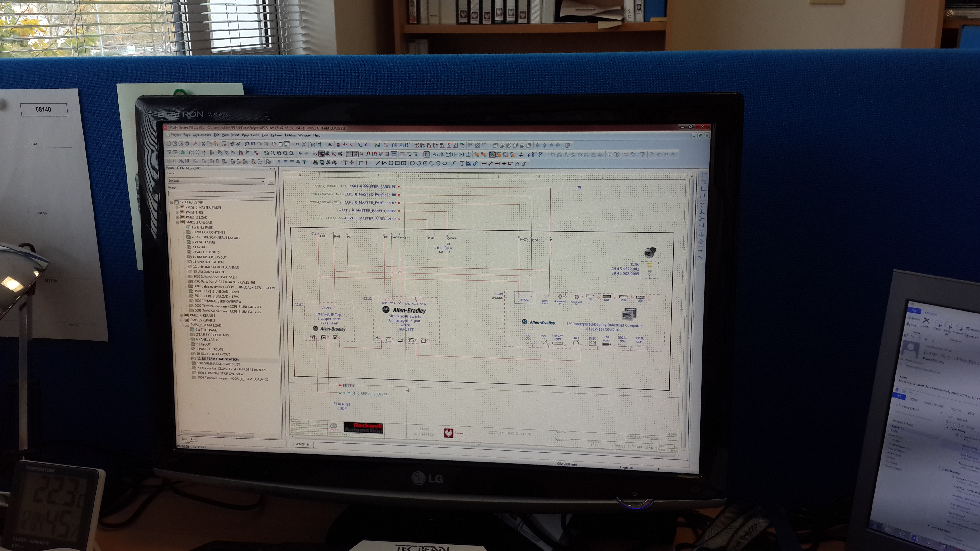Select the Spline curve tool
Viewport: 980px width, 551px height.
coord(453,163)
